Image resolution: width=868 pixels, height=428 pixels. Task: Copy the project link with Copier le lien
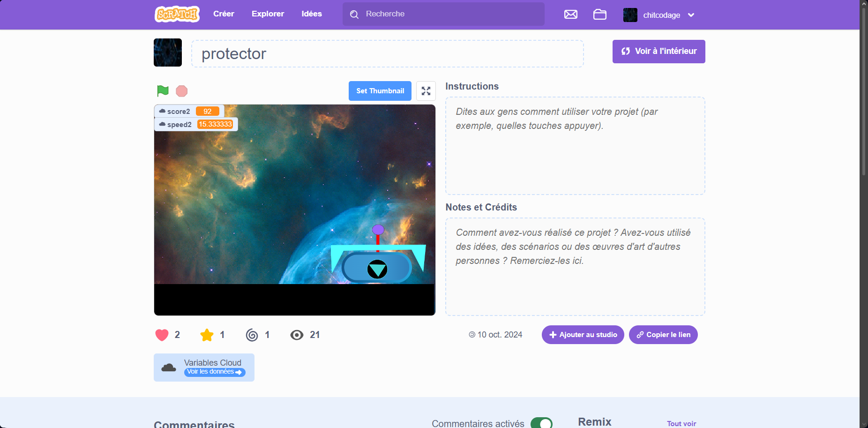[x=663, y=335]
